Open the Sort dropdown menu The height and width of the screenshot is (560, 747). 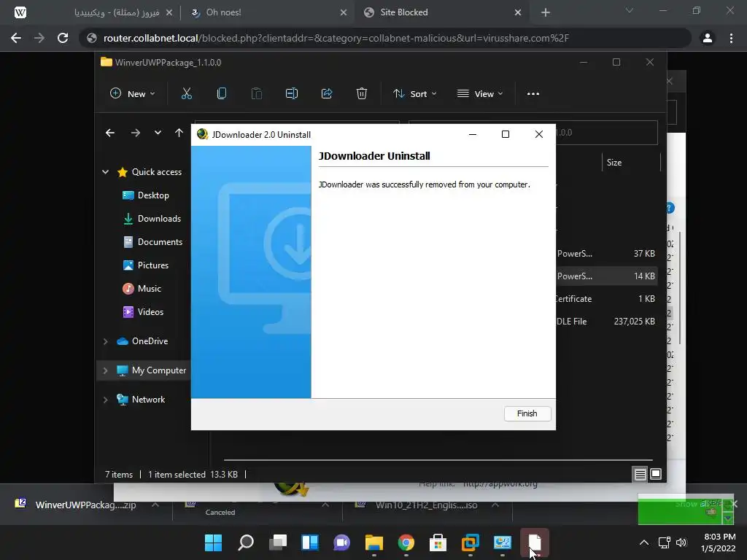pyautogui.click(x=414, y=94)
